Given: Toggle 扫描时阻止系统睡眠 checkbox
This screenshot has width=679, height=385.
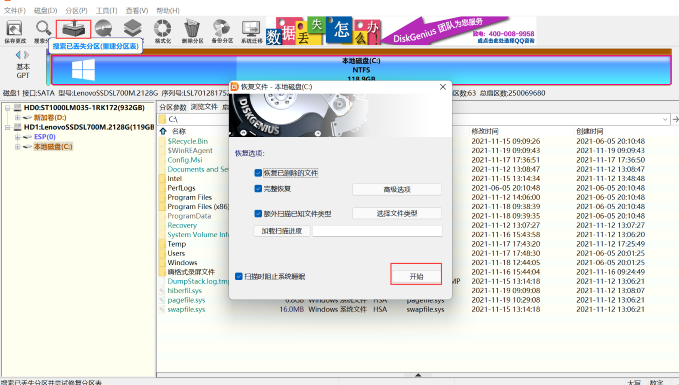Looking at the screenshot, I should point(239,276).
